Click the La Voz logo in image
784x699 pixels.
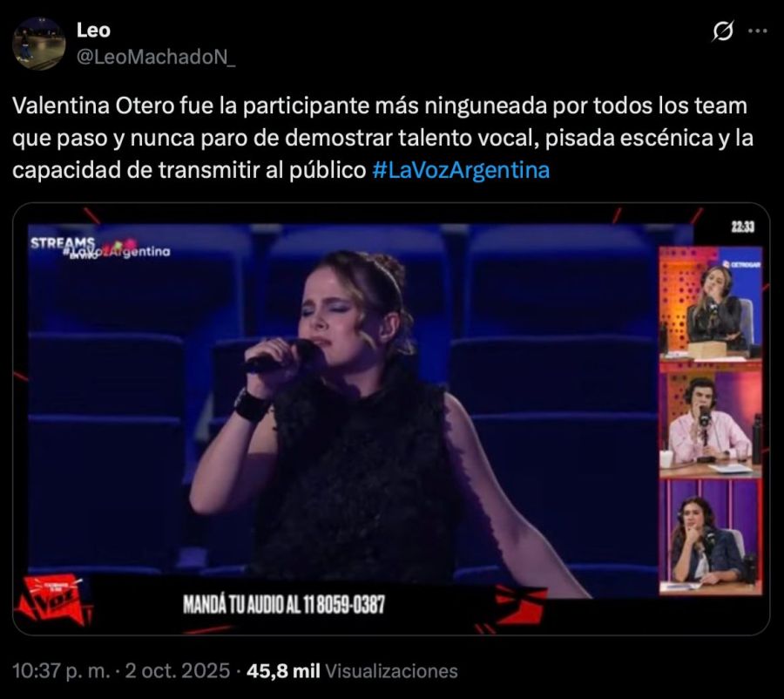pos(52,601)
